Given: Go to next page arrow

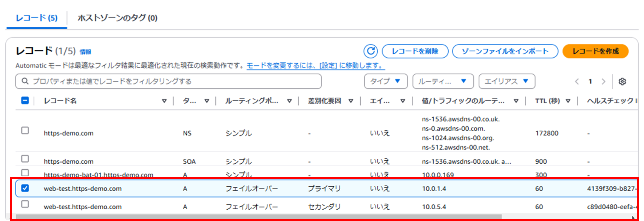Looking at the screenshot, I should tap(603, 81).
